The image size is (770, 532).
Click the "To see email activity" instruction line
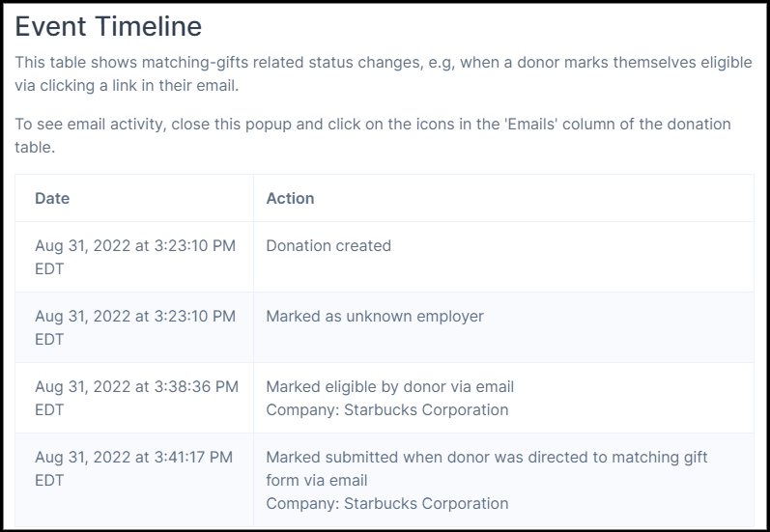(x=373, y=125)
